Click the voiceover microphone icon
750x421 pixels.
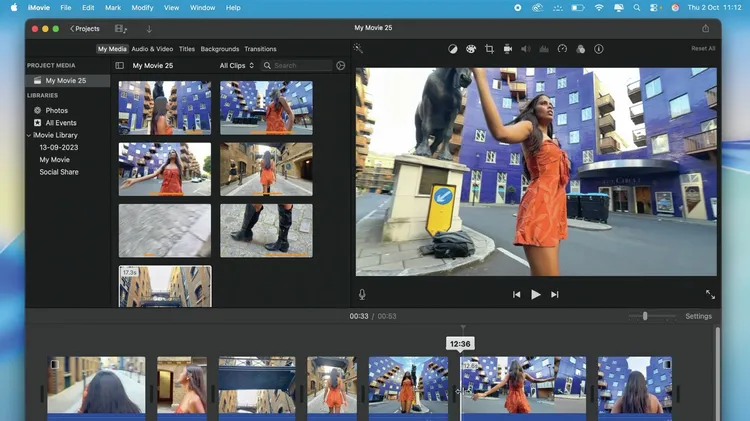click(x=362, y=294)
